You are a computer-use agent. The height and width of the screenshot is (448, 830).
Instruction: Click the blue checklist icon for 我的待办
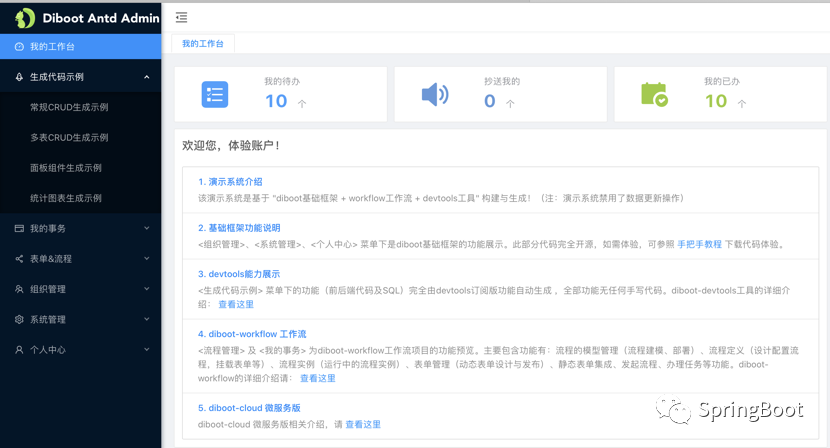tap(215, 94)
